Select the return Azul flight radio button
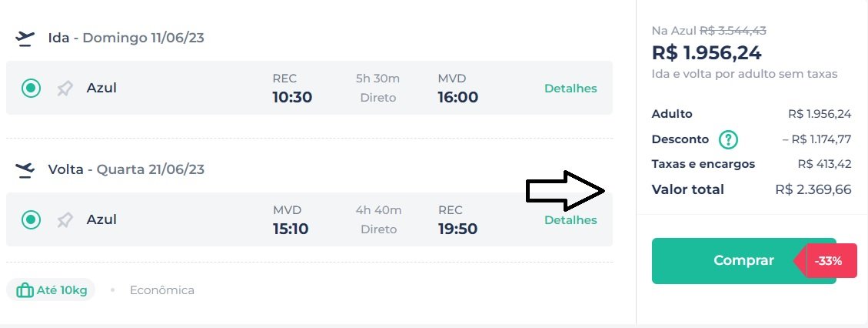 click(x=31, y=220)
